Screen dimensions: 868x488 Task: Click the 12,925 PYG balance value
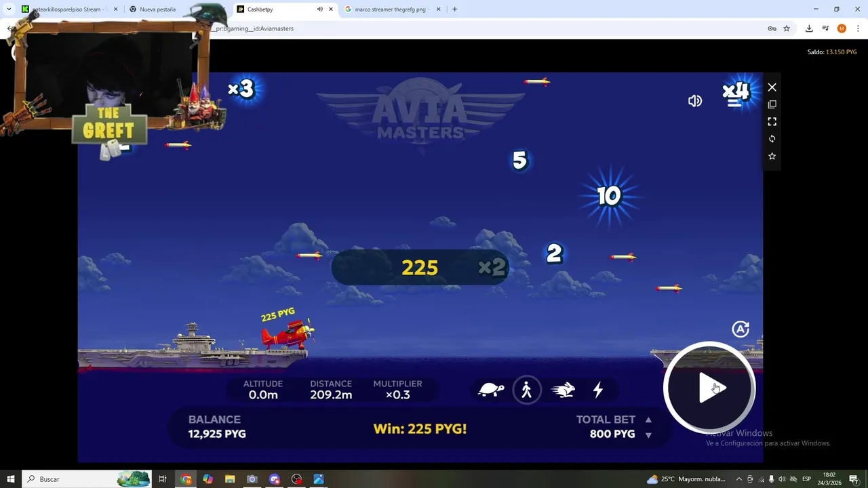pyautogui.click(x=217, y=434)
